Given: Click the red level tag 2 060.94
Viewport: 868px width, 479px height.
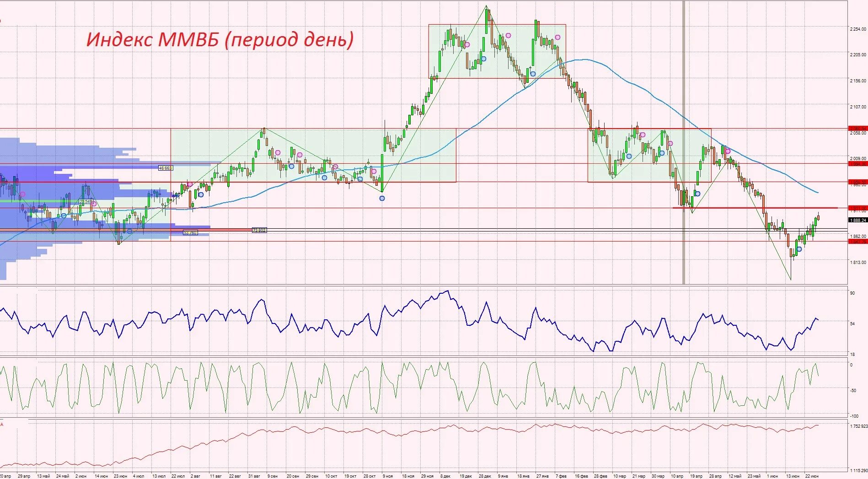Looking at the screenshot, I should [x=858, y=129].
